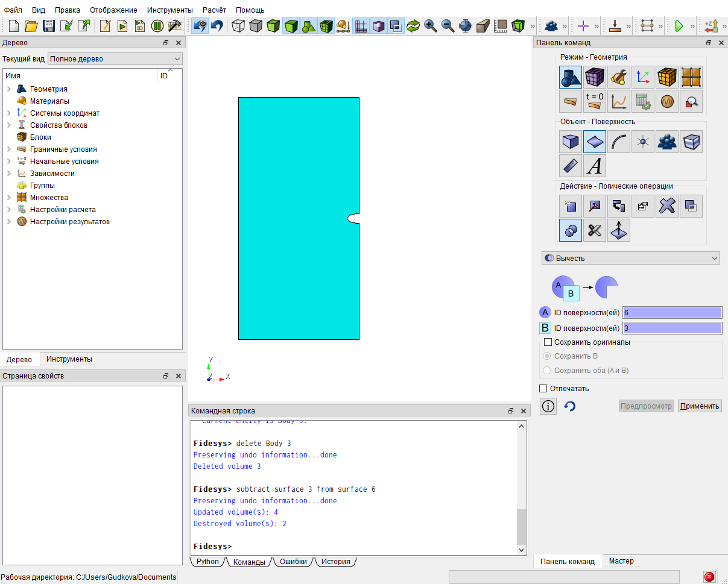Select the Сохранить оба (A и B) radio
Viewport: 728px width, 584px height.
tap(547, 371)
